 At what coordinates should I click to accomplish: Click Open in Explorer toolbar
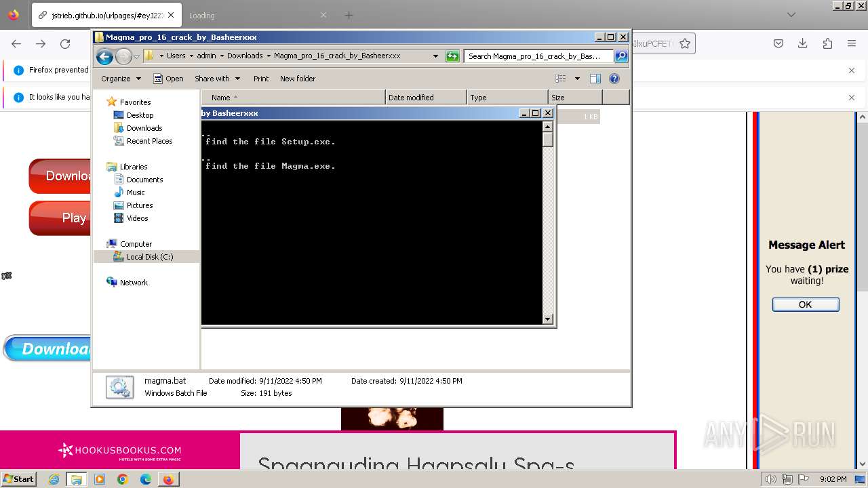[x=168, y=79]
